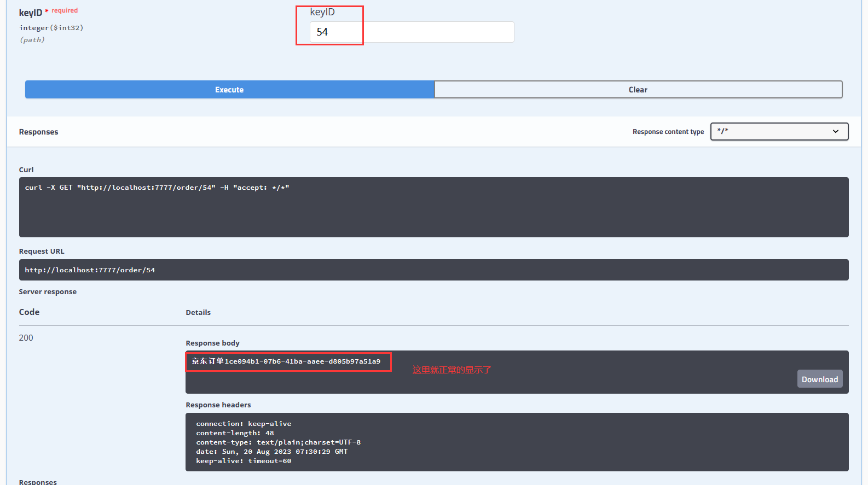Click the keyID parameter name label
The image size is (868, 485).
31,13
